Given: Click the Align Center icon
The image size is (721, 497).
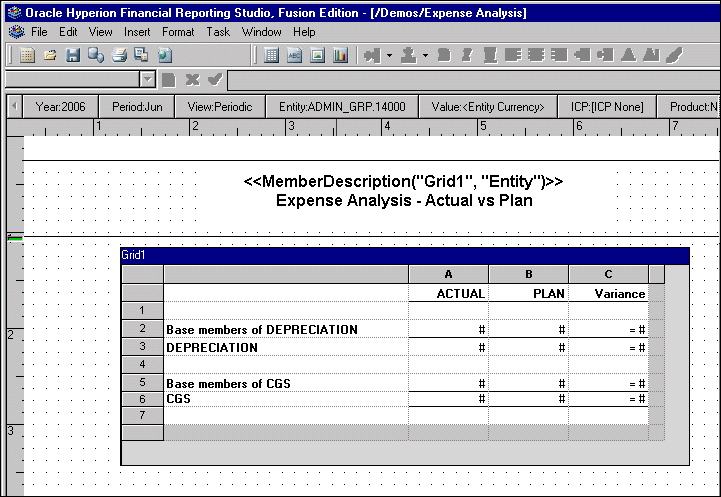Looking at the screenshot, I should point(536,56).
